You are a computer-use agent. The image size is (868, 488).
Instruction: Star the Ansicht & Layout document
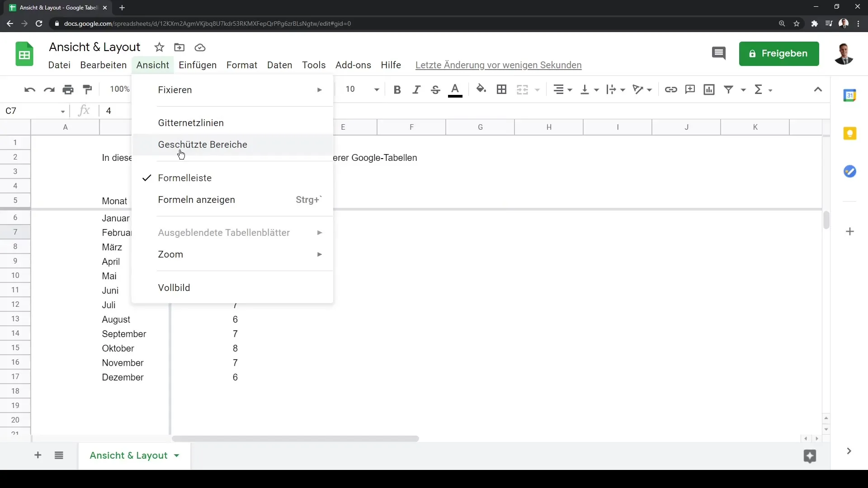tap(159, 47)
